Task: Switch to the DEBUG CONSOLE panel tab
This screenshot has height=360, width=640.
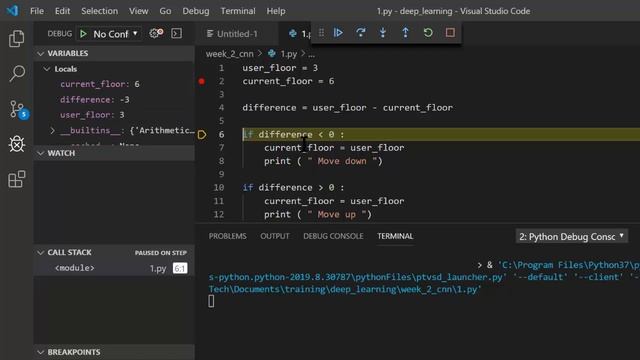Action: pos(333,236)
